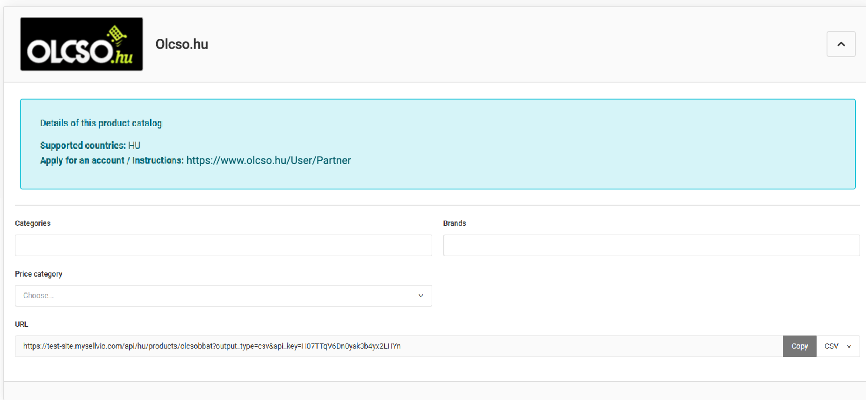Open the olcso.hu/User/Partner instructions link
The height and width of the screenshot is (400, 868).
click(x=268, y=160)
